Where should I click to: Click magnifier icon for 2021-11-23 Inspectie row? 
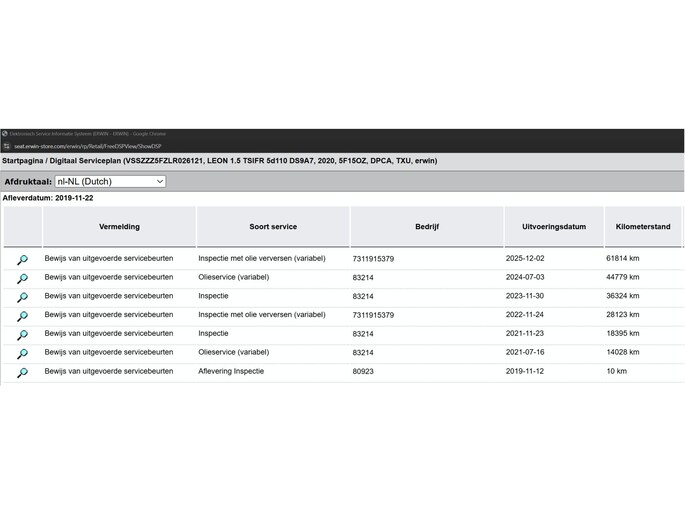coord(22,335)
